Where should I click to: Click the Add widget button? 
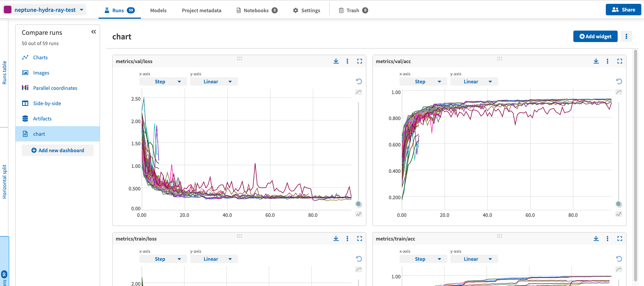(x=595, y=36)
